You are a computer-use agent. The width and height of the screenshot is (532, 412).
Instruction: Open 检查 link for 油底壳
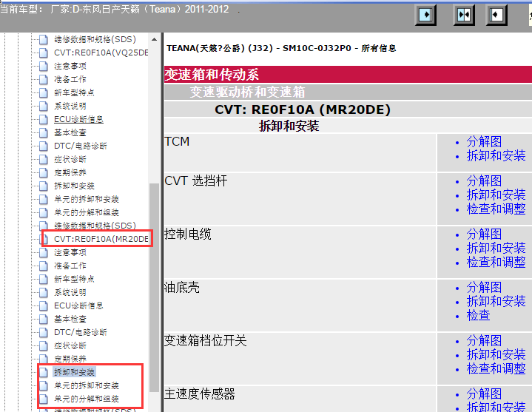(479, 315)
